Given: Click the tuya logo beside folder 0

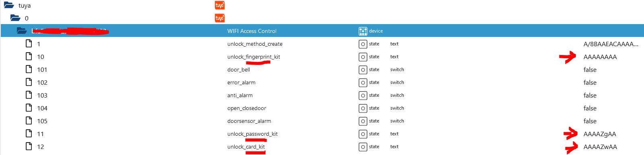Looking at the screenshot, I should tap(220, 18).
